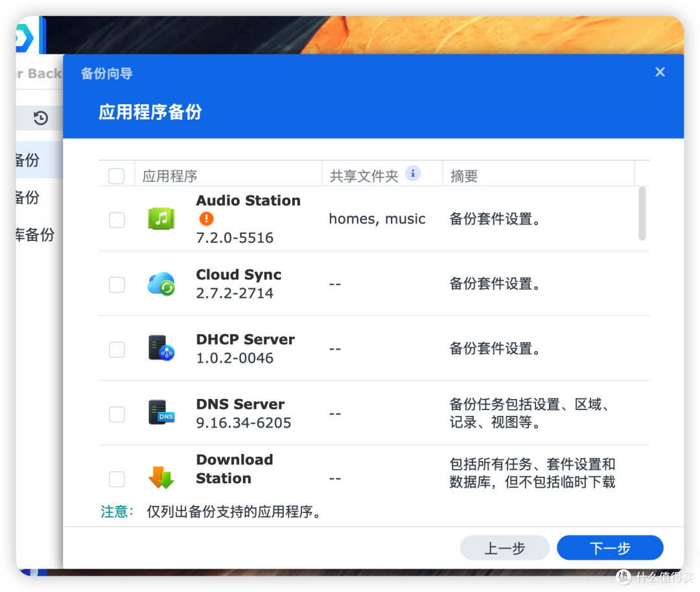
Task: Click the DNS Server icon
Action: click(x=161, y=413)
